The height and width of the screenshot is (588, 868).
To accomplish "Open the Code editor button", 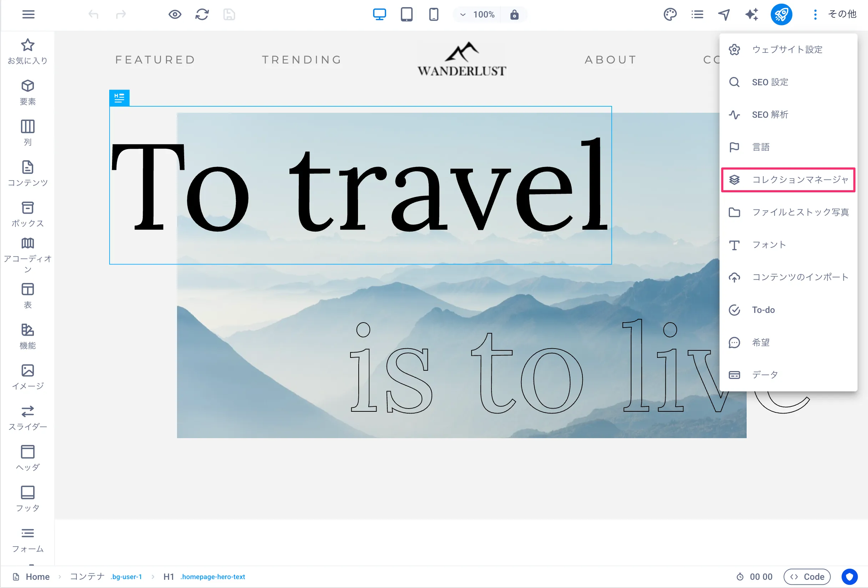I will [807, 577].
